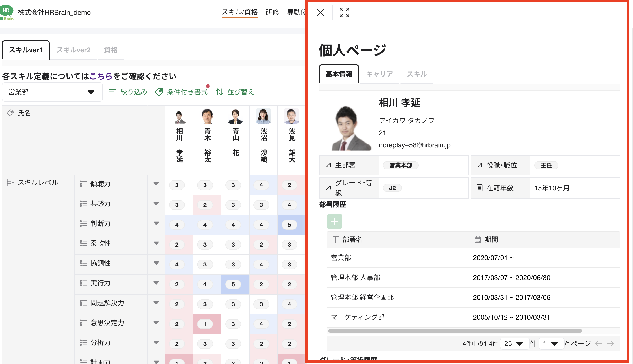Click the list icon beside 傾聴力

click(x=83, y=184)
